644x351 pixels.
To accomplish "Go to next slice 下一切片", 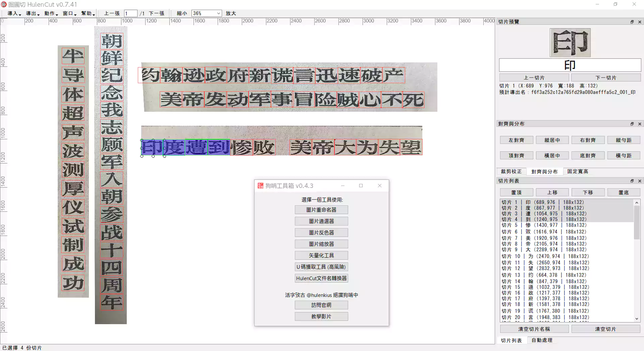I will 606,78.
